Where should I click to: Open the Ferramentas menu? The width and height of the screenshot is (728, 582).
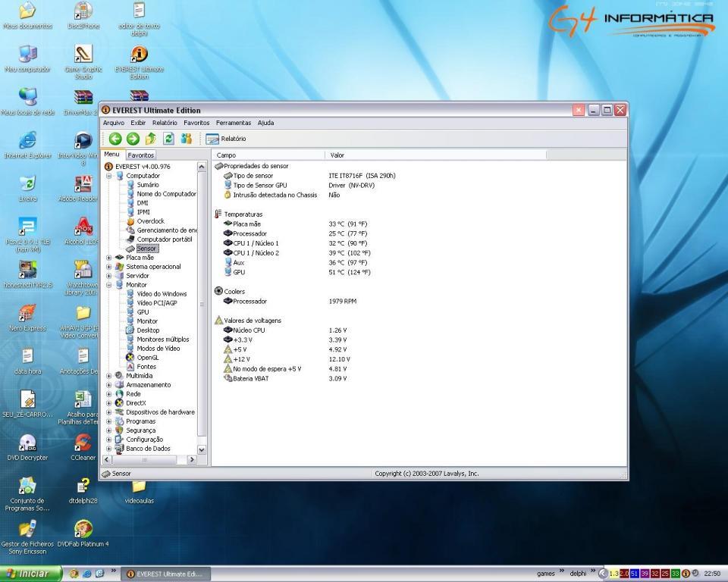tap(233, 123)
